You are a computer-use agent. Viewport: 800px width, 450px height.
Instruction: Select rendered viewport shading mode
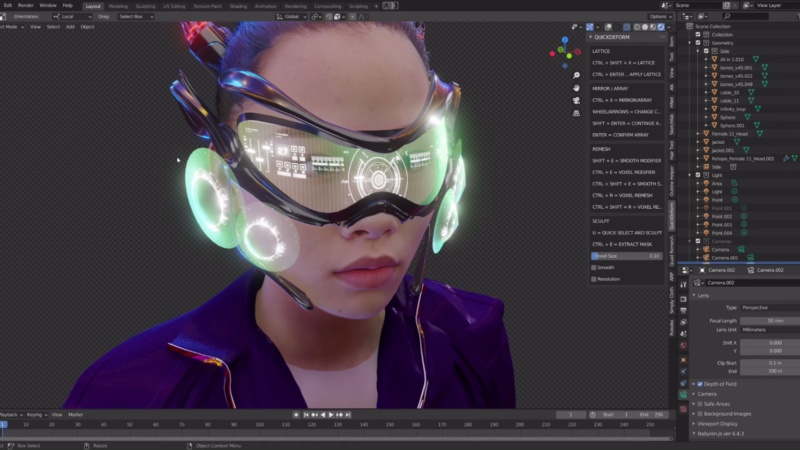tap(661, 27)
